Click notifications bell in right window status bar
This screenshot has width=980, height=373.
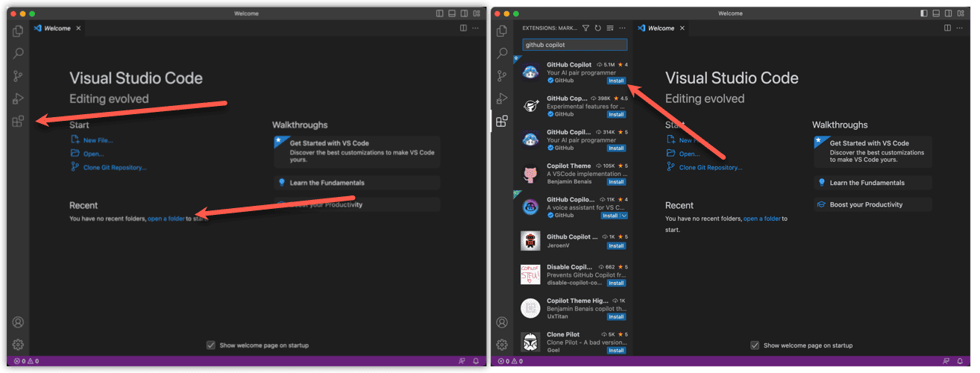pyautogui.click(x=959, y=361)
